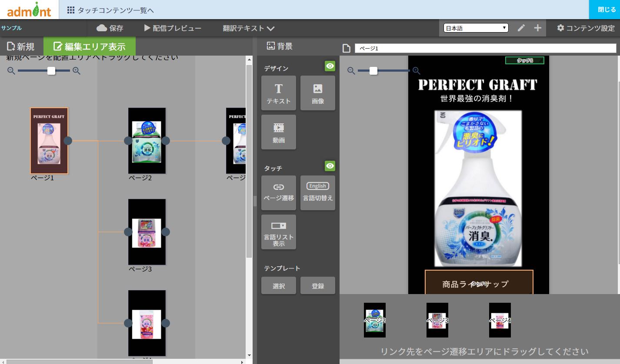
Task: Expand the 翻訳テキスト menu
Action: coord(249,28)
